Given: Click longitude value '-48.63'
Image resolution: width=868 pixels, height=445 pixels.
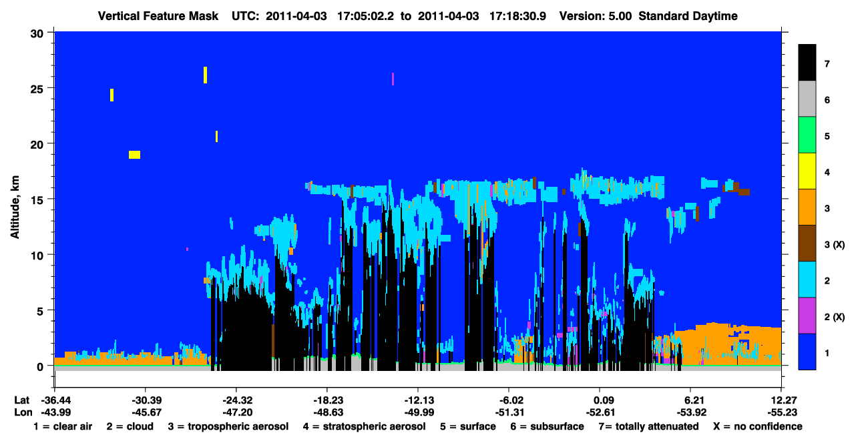Looking at the screenshot, I should [x=327, y=412].
